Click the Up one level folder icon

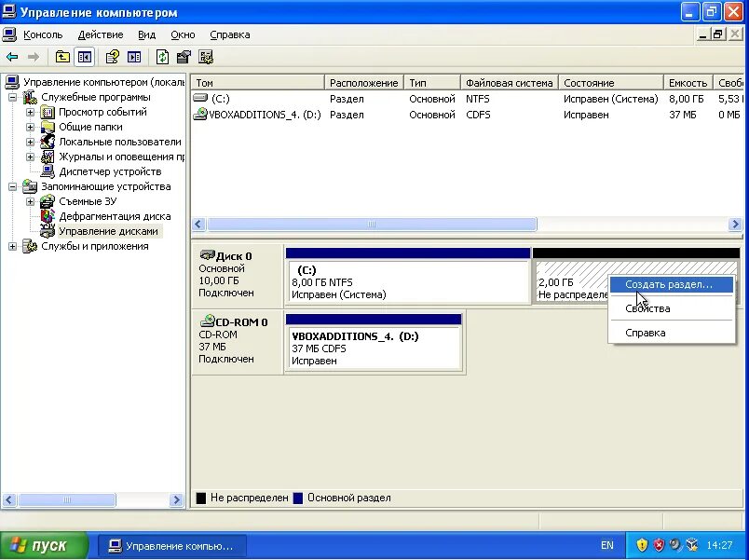click(62, 58)
